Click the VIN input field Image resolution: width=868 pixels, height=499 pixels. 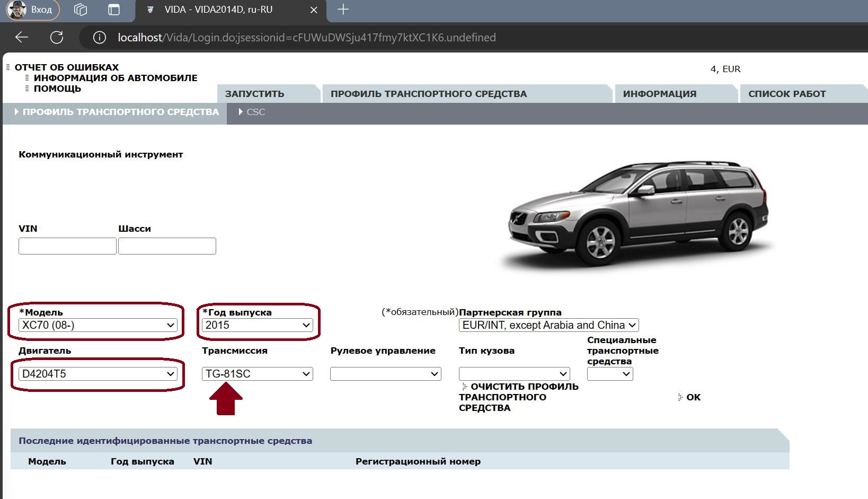(67, 246)
